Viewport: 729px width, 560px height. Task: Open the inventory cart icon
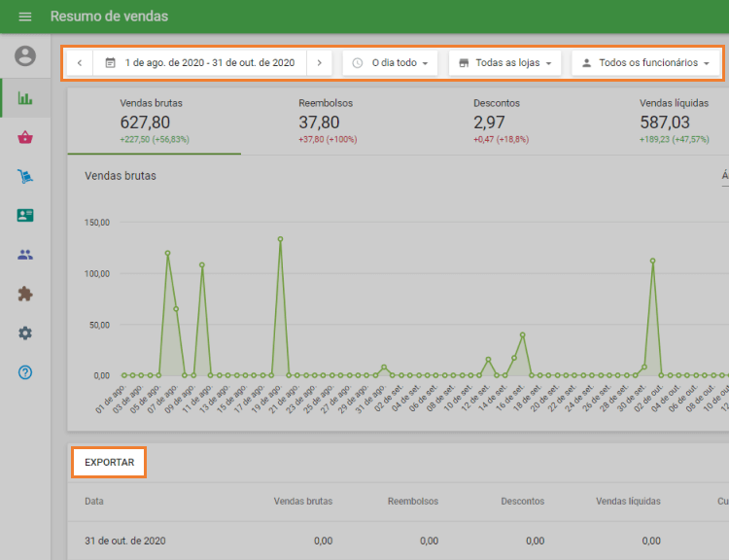click(x=25, y=176)
